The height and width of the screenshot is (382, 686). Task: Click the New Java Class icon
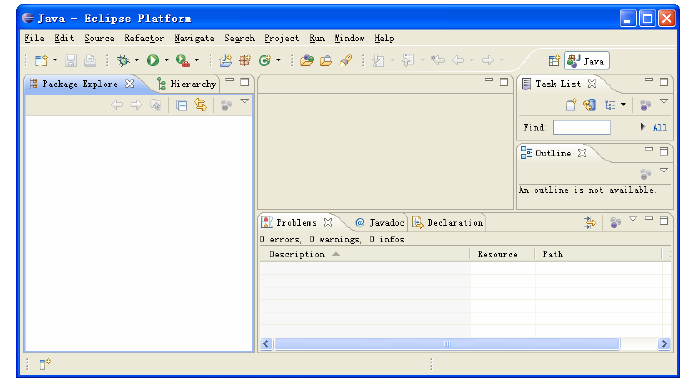coord(265,60)
